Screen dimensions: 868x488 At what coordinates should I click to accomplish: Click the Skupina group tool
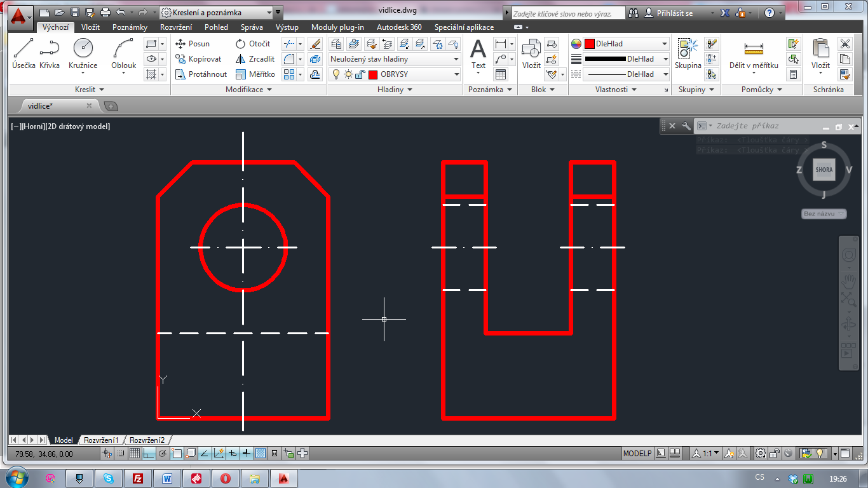pyautogui.click(x=688, y=53)
